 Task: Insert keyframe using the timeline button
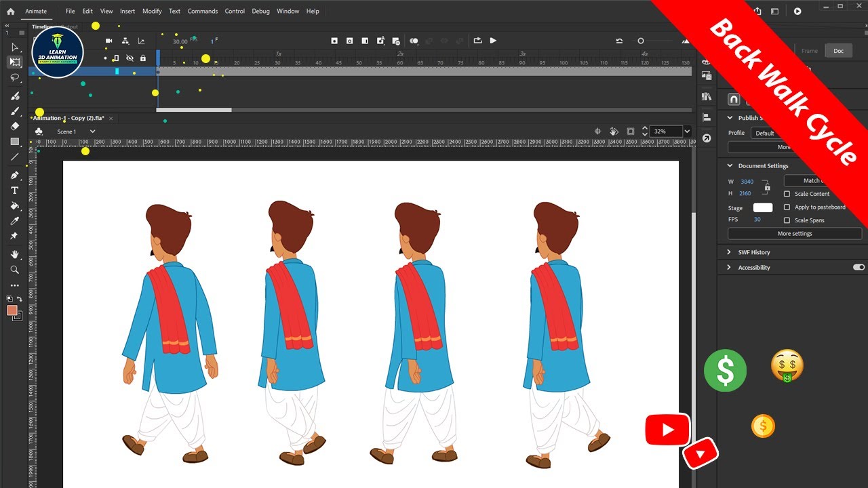click(x=334, y=41)
